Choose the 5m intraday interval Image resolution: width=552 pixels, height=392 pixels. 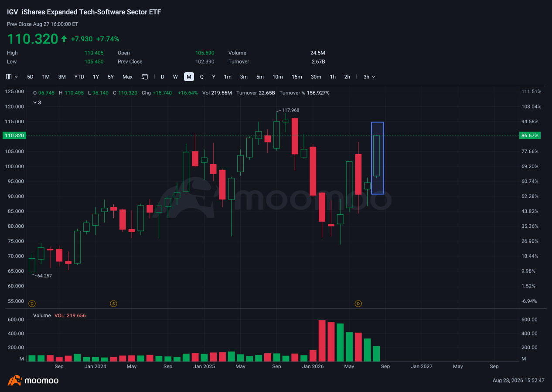(x=260, y=77)
